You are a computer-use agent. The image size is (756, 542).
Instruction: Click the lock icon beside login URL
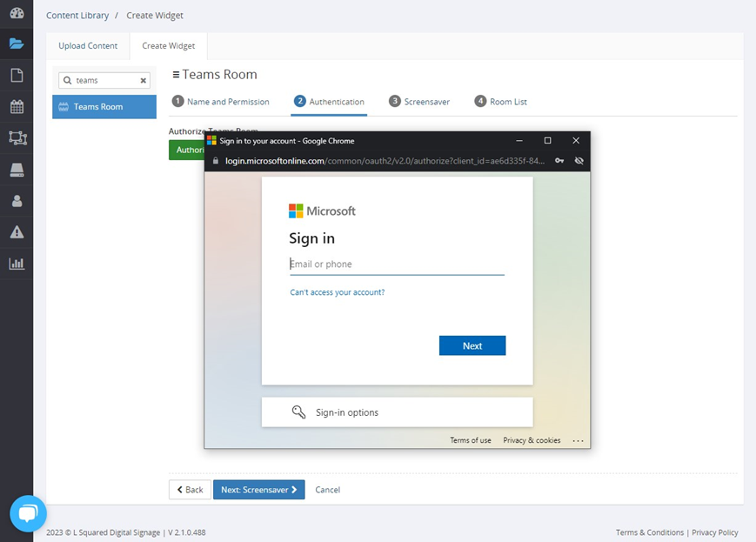click(x=216, y=161)
